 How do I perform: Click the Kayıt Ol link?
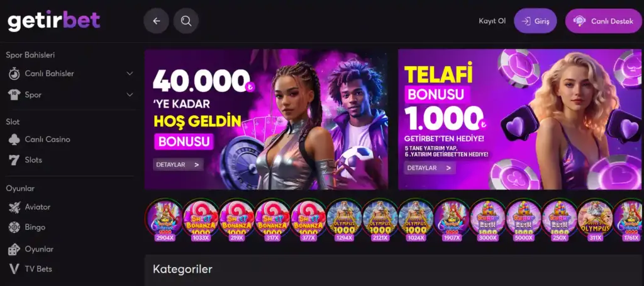[x=492, y=21]
